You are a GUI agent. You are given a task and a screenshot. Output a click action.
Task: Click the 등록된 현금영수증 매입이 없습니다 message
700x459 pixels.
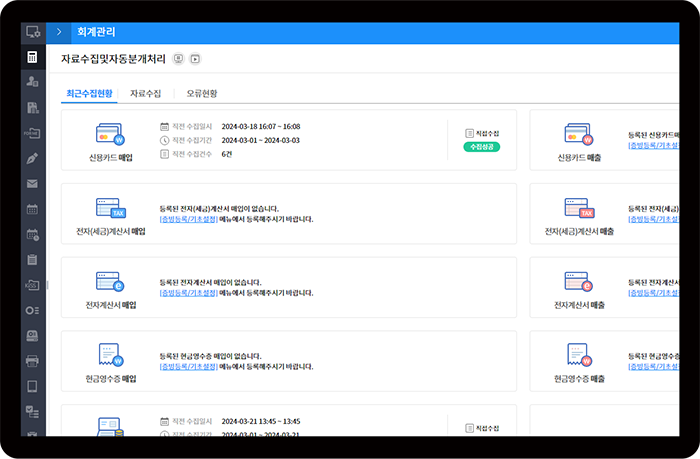(x=210, y=356)
